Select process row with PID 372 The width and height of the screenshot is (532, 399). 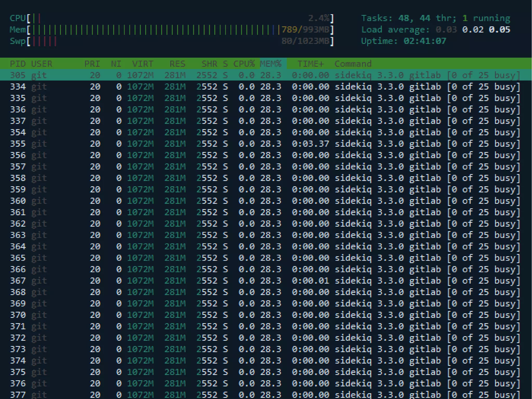click(266, 338)
